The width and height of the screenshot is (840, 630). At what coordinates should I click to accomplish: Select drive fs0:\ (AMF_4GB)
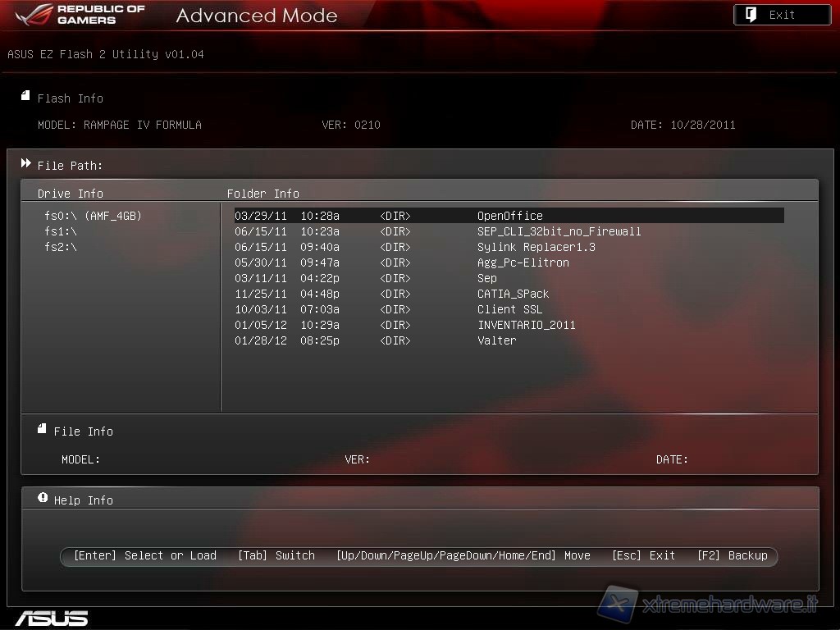click(x=93, y=216)
